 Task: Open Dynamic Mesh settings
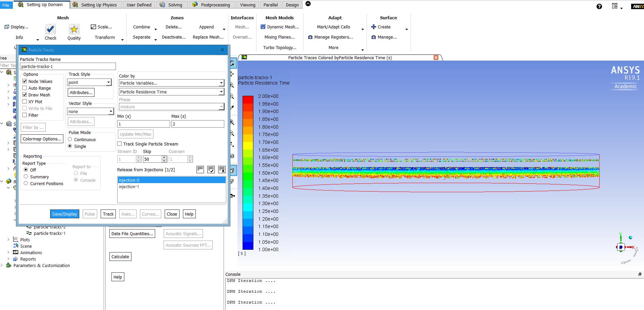click(x=279, y=27)
